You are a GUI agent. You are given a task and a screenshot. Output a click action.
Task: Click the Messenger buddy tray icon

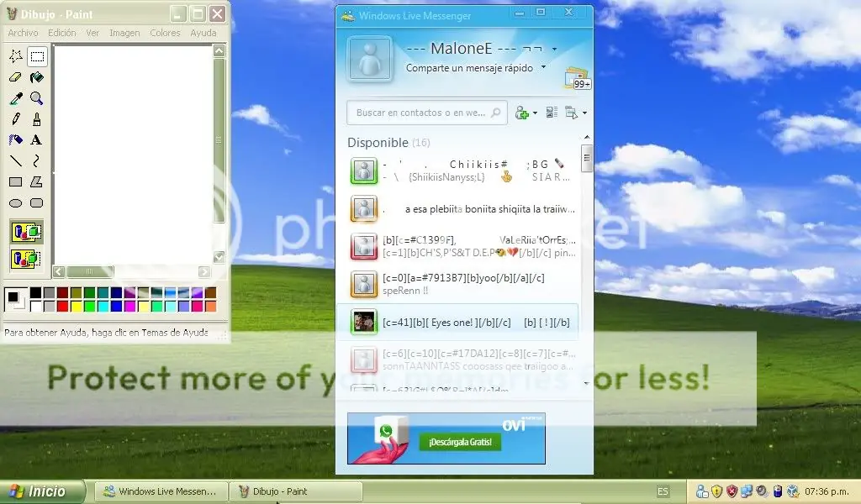point(702,491)
